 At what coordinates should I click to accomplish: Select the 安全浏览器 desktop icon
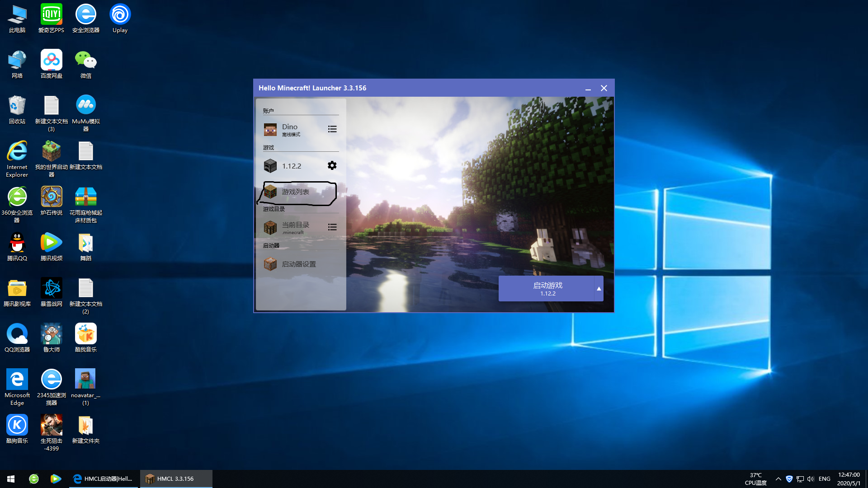[86, 19]
